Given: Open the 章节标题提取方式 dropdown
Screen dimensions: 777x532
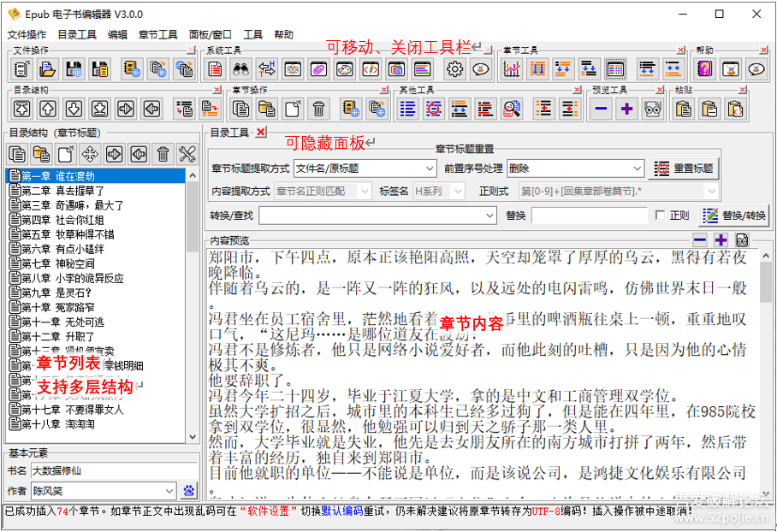Looking at the screenshot, I should 365,168.
